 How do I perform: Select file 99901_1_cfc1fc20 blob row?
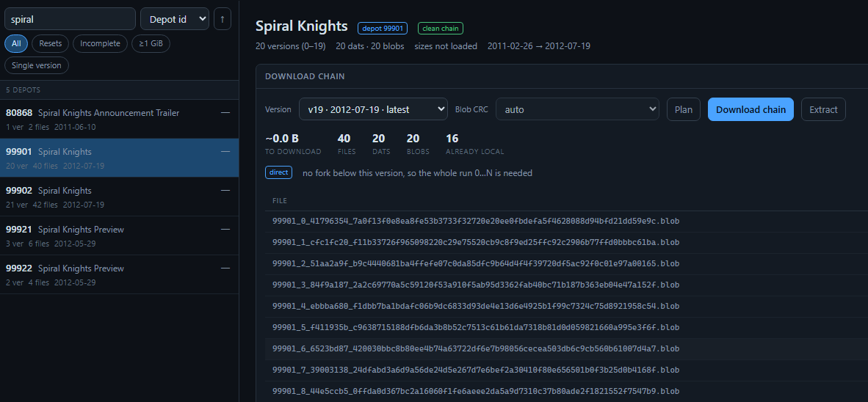(566, 243)
